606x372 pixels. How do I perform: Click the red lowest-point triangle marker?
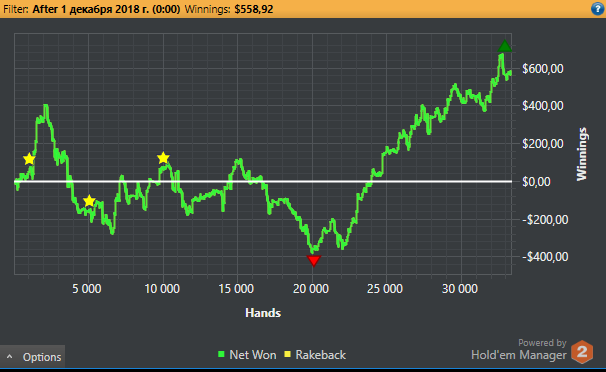(x=313, y=260)
